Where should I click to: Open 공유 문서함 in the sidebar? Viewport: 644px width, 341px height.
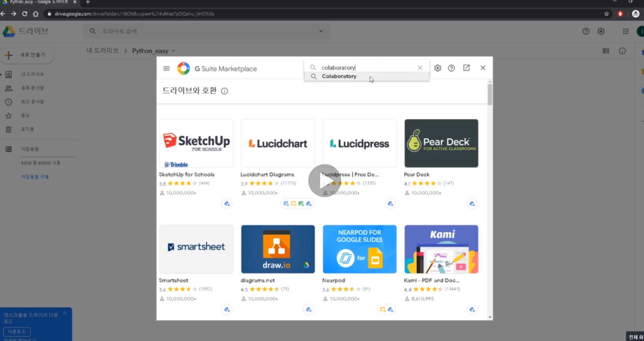point(33,88)
